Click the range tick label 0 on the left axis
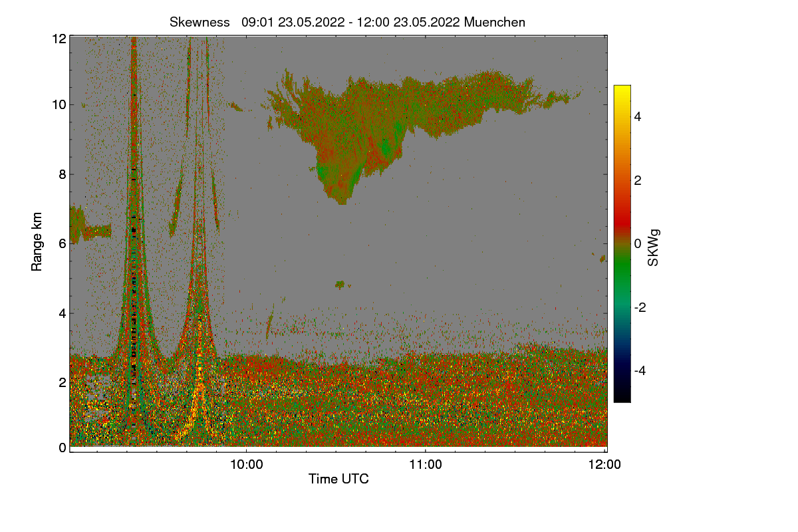The width and height of the screenshot is (798, 532). 63,448
